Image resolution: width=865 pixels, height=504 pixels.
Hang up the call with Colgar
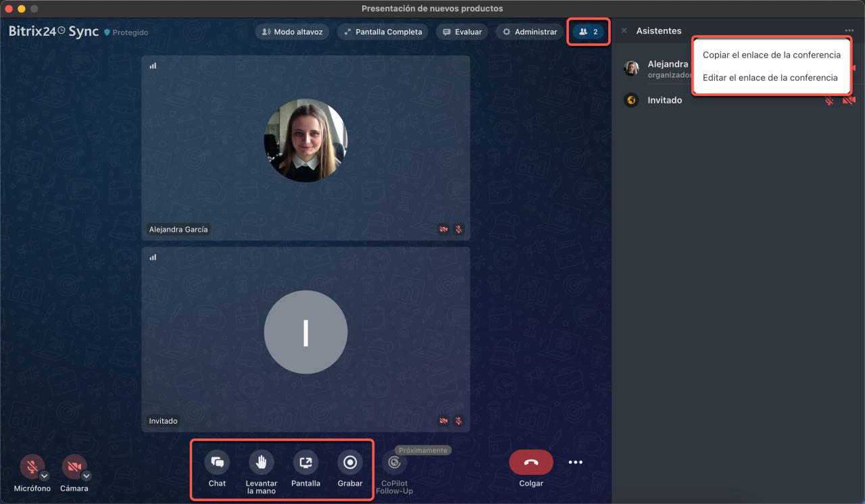coord(530,463)
